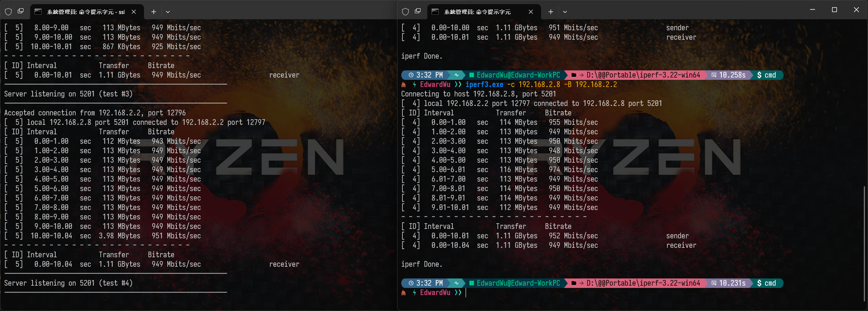This screenshot has width=868, height=311.
Task: Click the shield icon in the left terminal window
Action: (8, 12)
